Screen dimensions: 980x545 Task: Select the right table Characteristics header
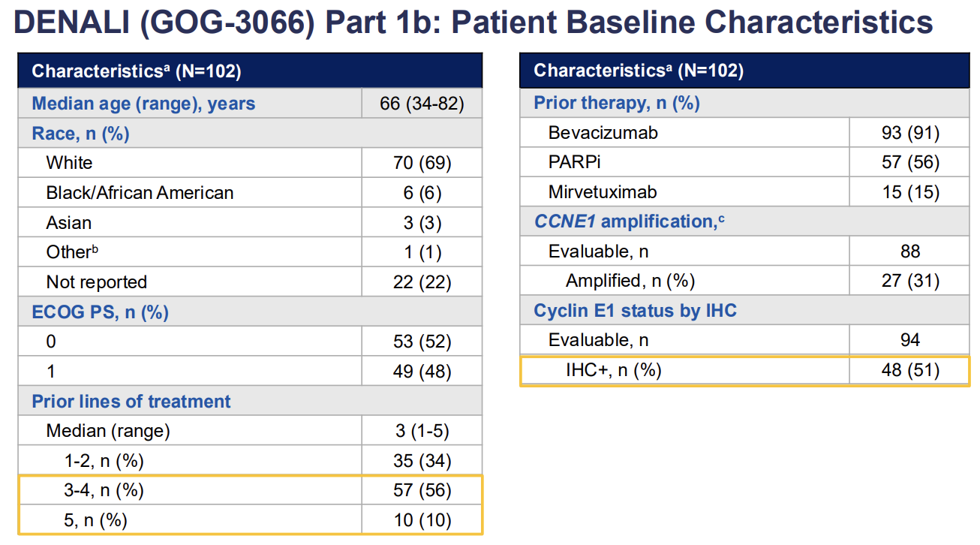(x=639, y=71)
